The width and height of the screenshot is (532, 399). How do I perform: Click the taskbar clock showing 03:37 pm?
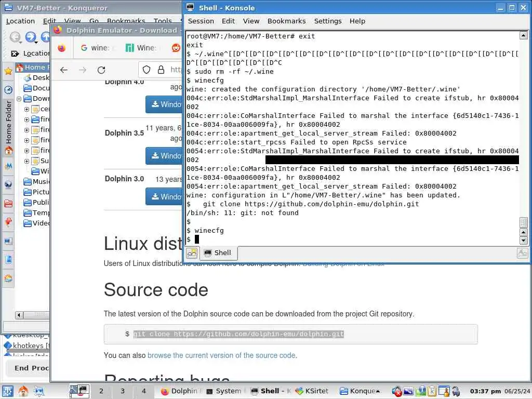point(485,391)
